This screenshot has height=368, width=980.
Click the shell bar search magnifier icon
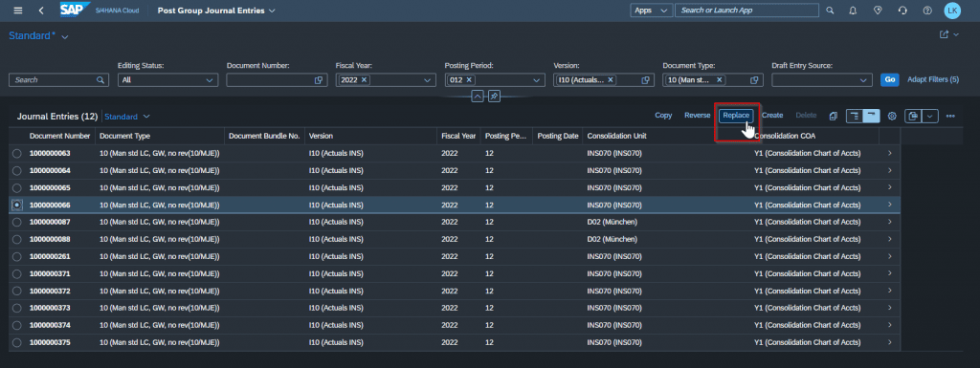830,11
